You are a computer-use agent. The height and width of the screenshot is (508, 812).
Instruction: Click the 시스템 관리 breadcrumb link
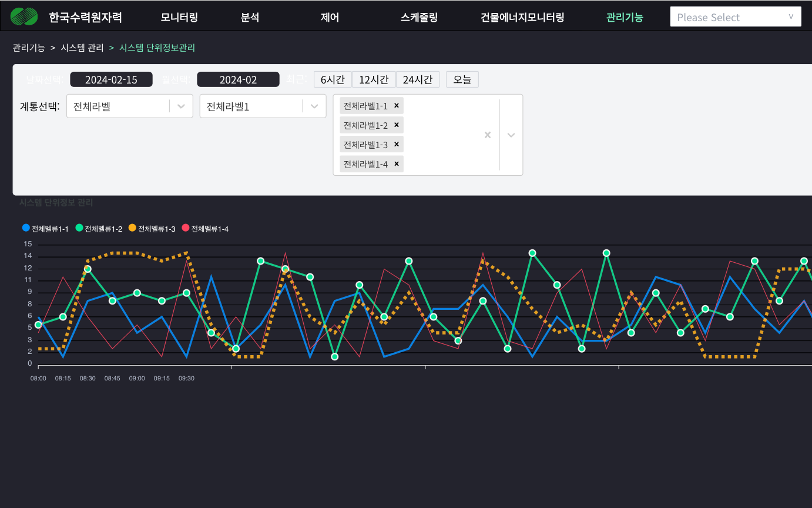(x=82, y=48)
